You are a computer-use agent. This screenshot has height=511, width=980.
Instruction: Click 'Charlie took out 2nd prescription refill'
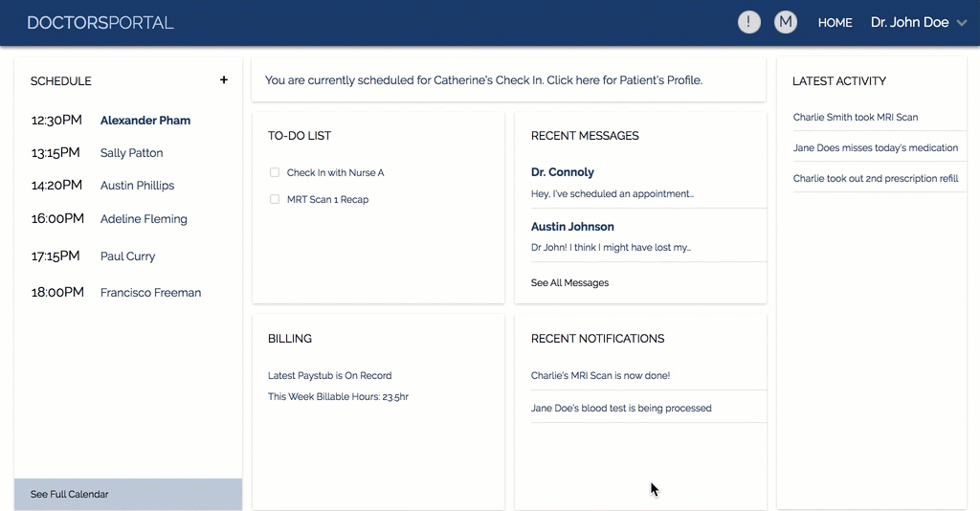[x=875, y=178]
